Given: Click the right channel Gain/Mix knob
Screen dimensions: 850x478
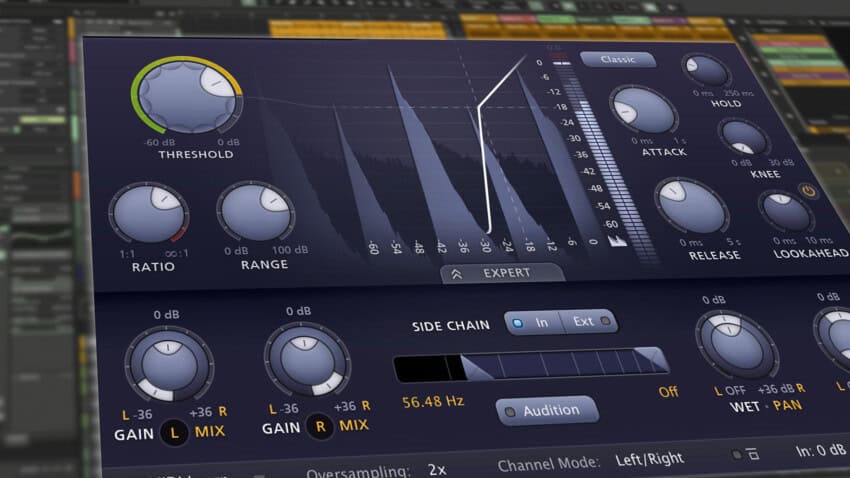Looking at the screenshot, I should (x=307, y=359).
